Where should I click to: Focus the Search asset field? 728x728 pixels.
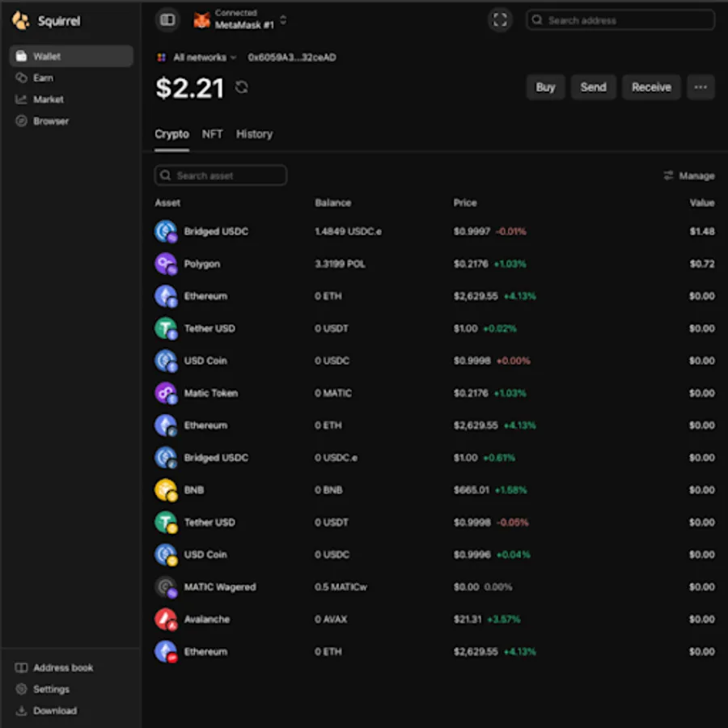[221, 176]
